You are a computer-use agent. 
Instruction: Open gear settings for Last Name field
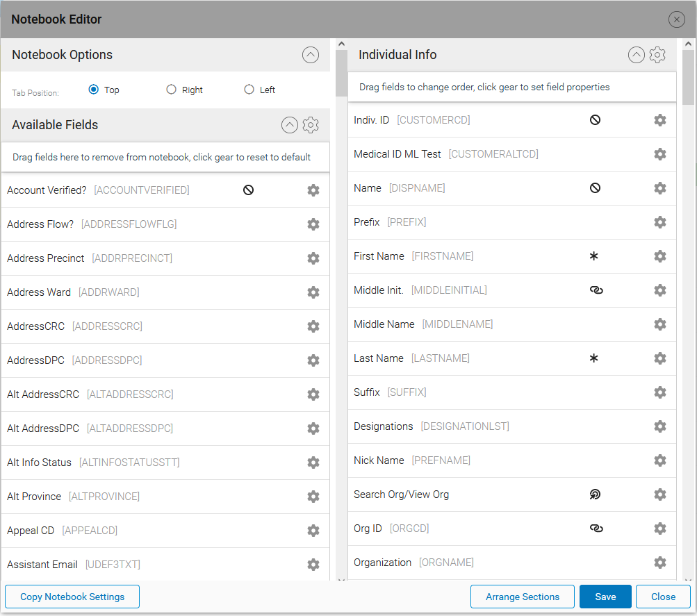660,358
